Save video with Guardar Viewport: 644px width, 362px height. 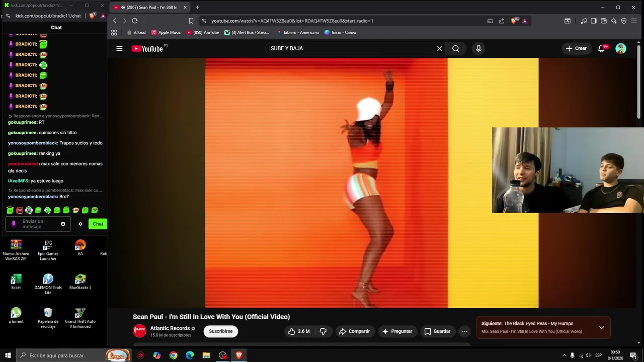pos(437,331)
